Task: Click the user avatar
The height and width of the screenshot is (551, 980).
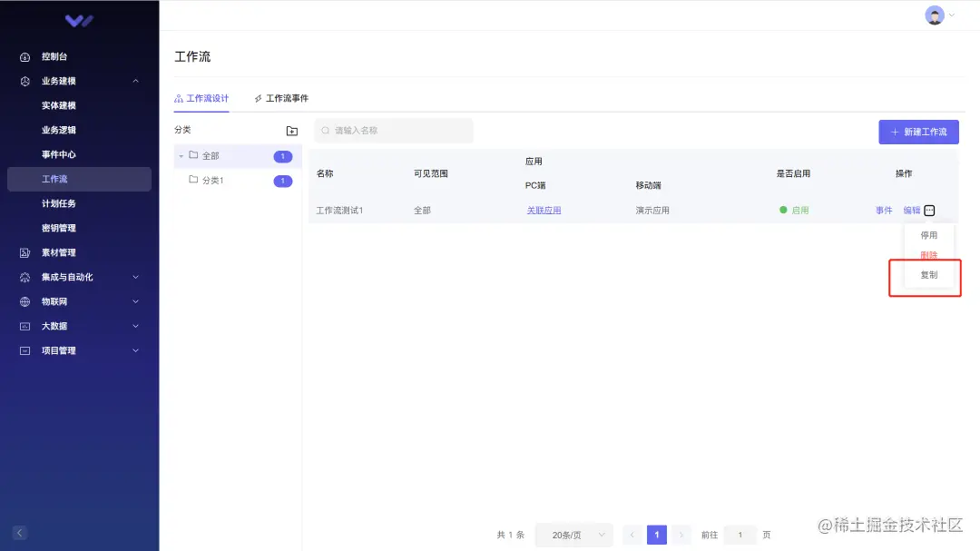Action: coord(935,15)
